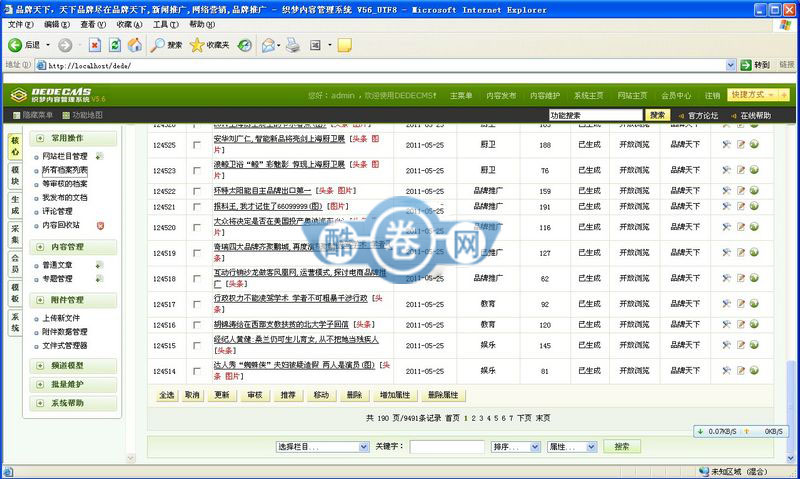
Task: Click the 隐藏菜单 toggle link
Action: (33, 115)
